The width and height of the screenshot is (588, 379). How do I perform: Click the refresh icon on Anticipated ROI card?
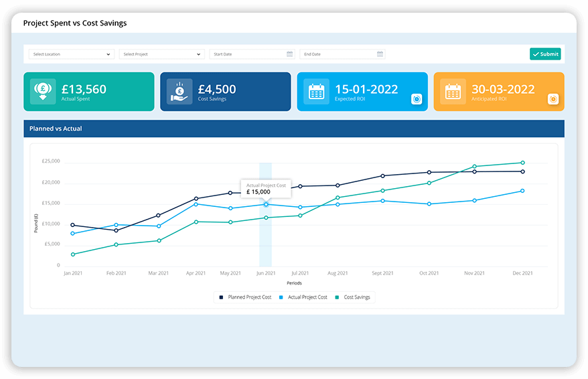click(553, 99)
